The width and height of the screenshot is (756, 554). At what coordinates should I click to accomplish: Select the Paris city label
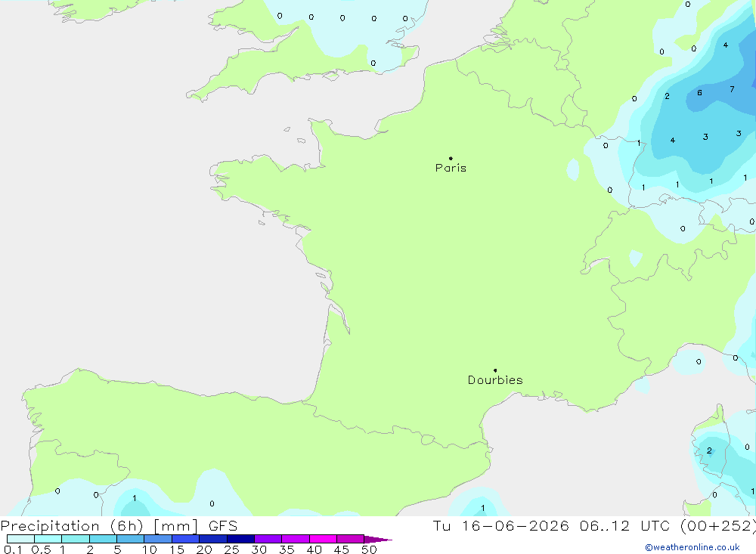tap(451, 168)
